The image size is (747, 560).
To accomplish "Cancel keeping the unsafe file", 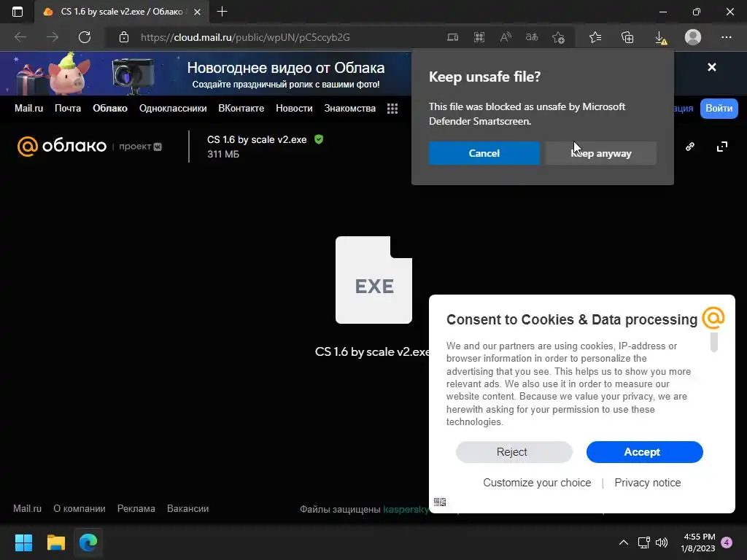I will click(484, 153).
